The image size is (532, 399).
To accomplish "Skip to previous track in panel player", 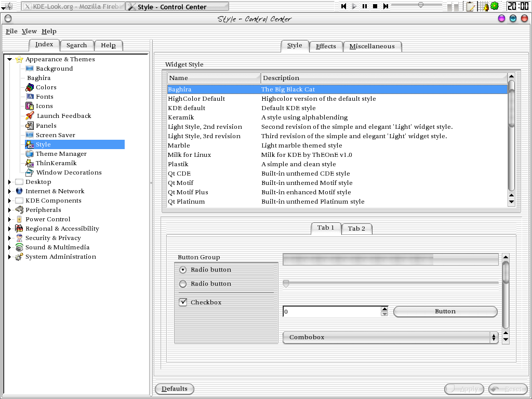I will click(x=344, y=6).
